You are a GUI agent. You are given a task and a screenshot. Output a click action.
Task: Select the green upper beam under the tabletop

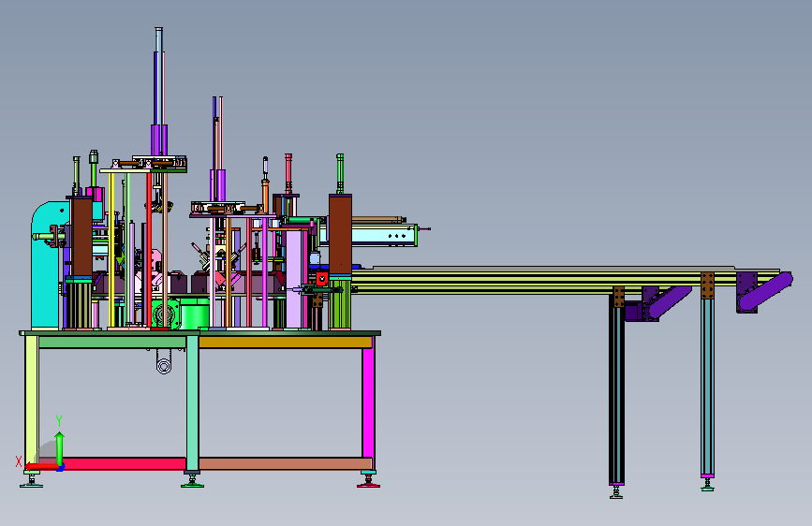(112, 343)
